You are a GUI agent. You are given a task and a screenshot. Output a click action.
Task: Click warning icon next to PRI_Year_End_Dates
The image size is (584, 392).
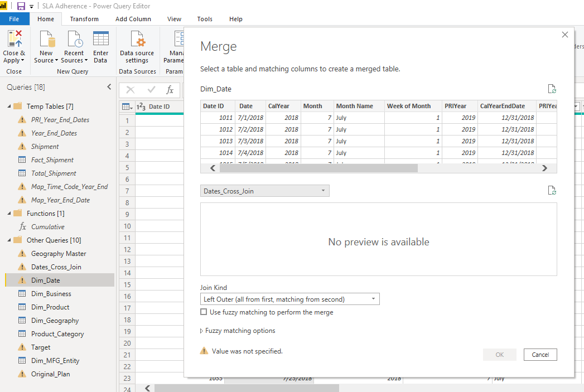point(22,119)
